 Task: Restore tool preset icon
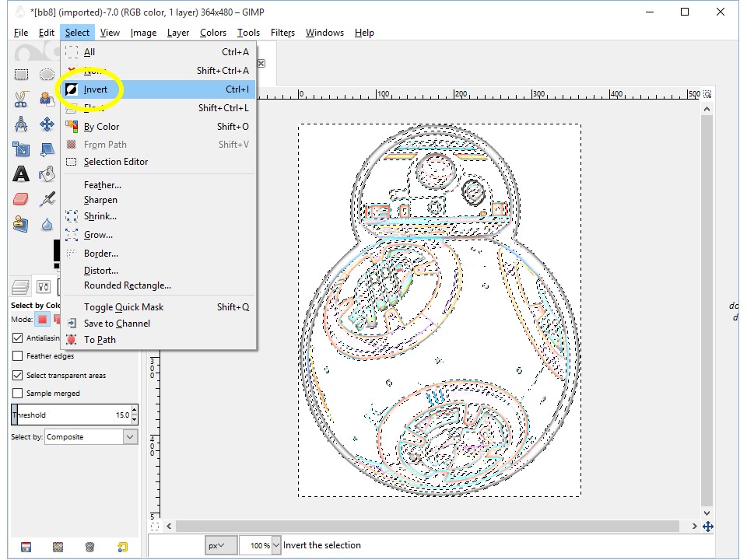58,547
